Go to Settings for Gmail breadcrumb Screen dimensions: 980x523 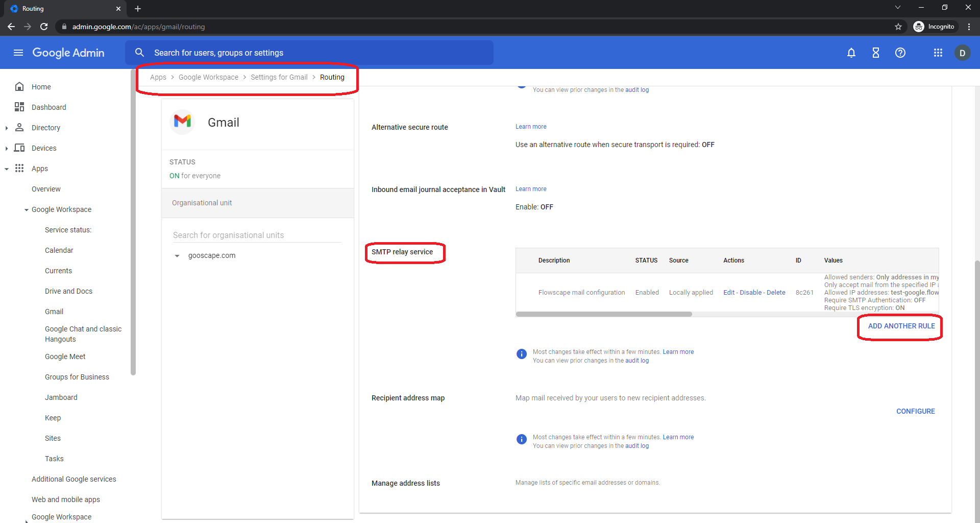(x=279, y=77)
